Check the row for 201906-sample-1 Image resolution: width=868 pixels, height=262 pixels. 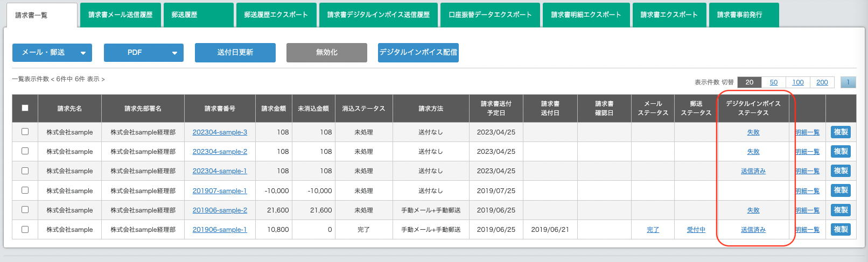25,229
